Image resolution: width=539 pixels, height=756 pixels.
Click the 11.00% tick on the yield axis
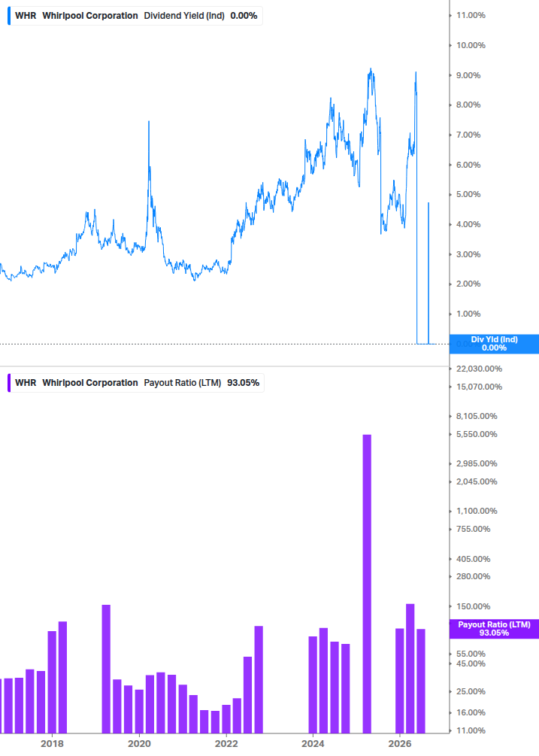471,16
